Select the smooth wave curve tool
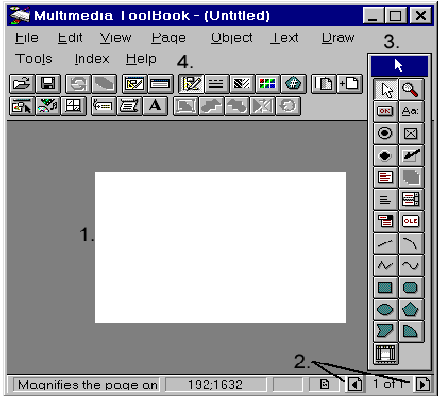Viewport: 439px width, 397px height. (411, 265)
